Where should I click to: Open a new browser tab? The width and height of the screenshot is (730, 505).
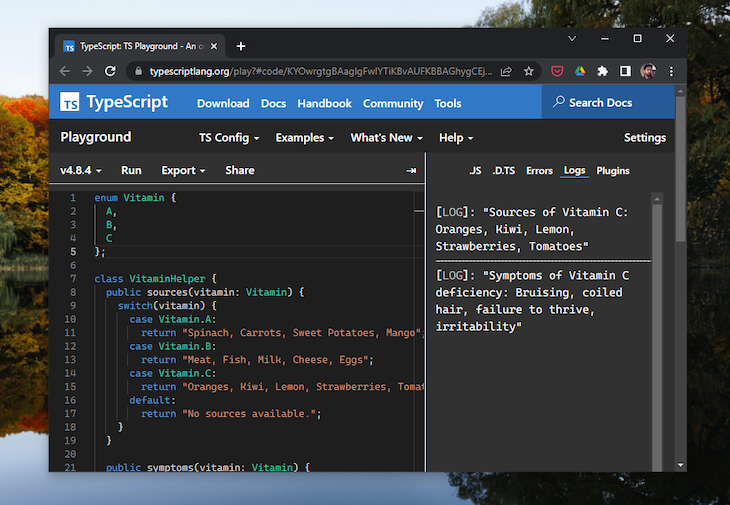(241, 46)
